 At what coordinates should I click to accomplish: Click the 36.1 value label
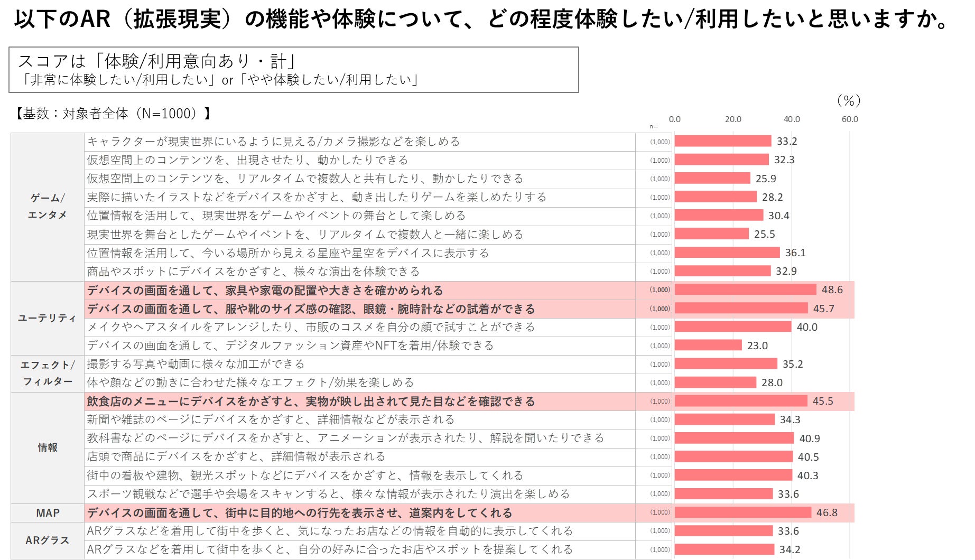pos(795,253)
